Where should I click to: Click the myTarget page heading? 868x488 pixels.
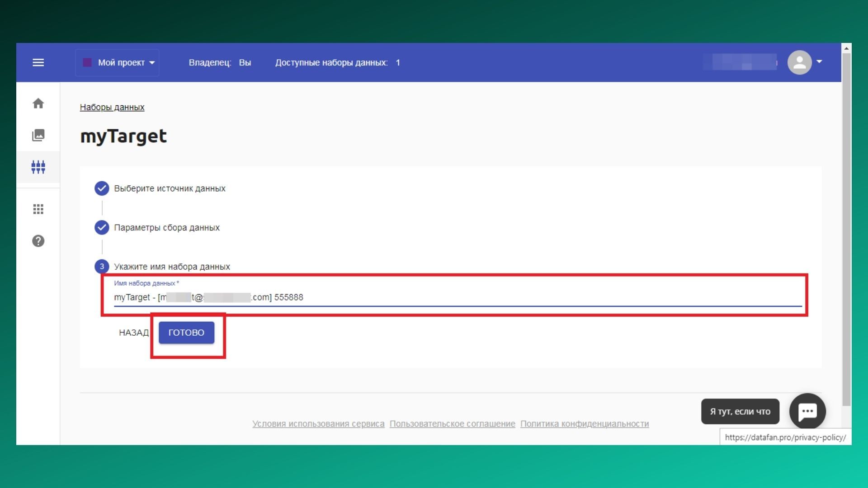click(123, 136)
